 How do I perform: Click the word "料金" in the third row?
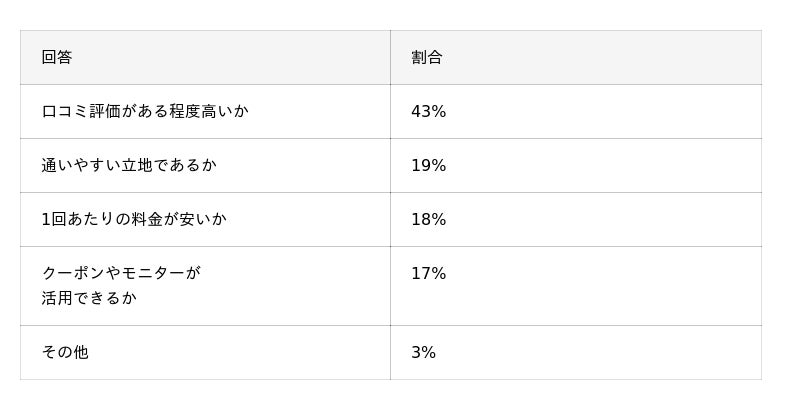[146, 220]
